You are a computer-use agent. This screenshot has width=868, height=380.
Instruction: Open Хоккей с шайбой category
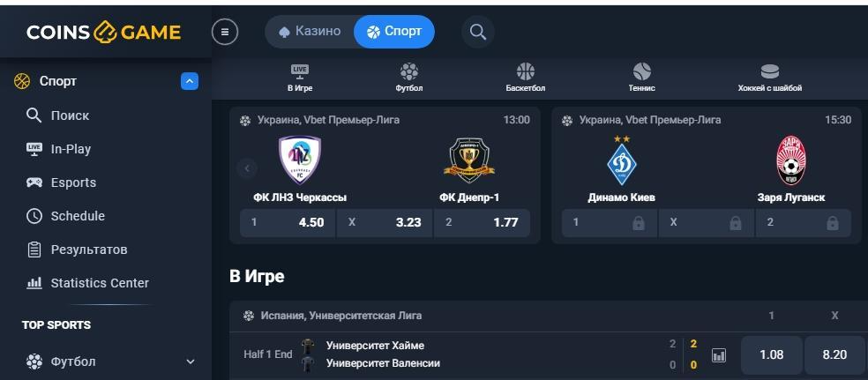pyautogui.click(x=769, y=78)
